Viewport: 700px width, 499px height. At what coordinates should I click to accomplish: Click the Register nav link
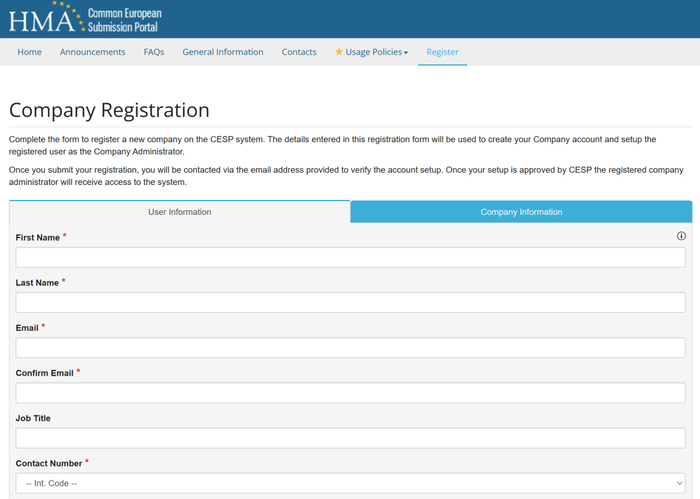[x=442, y=52]
